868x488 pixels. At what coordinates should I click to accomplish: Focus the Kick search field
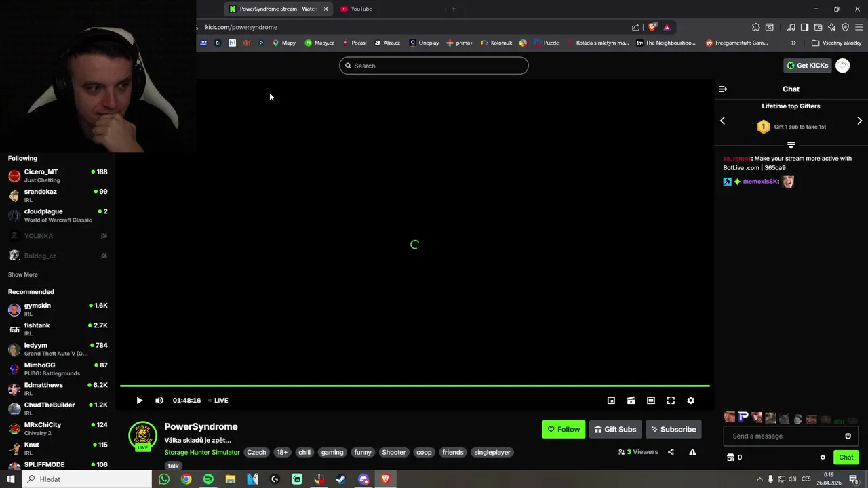[434, 66]
